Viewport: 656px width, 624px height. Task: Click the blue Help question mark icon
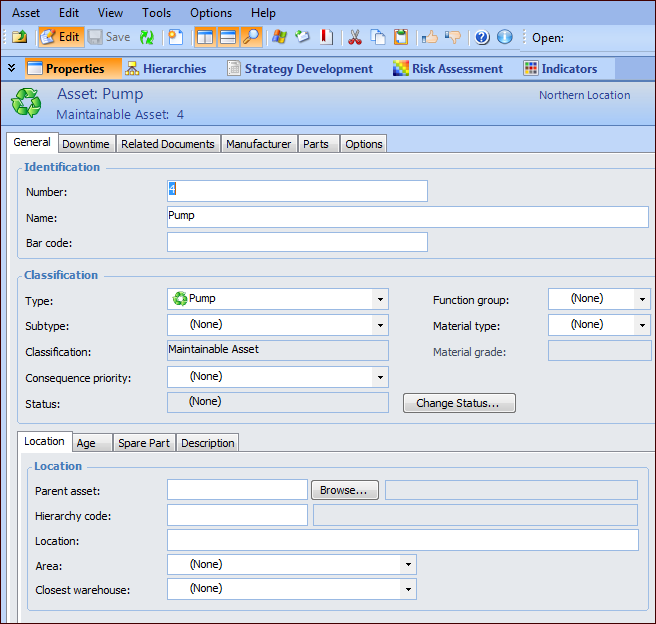point(482,37)
